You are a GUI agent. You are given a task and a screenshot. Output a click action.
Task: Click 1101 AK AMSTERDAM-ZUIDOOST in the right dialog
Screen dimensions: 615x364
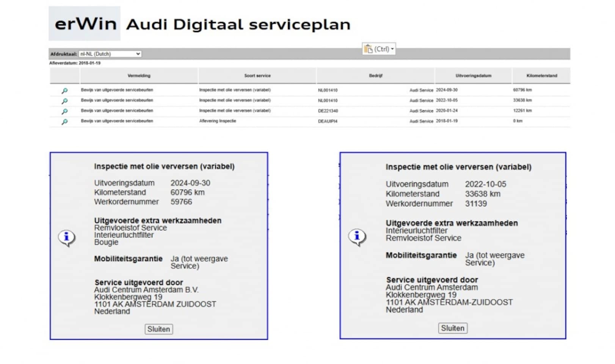pos(449,302)
